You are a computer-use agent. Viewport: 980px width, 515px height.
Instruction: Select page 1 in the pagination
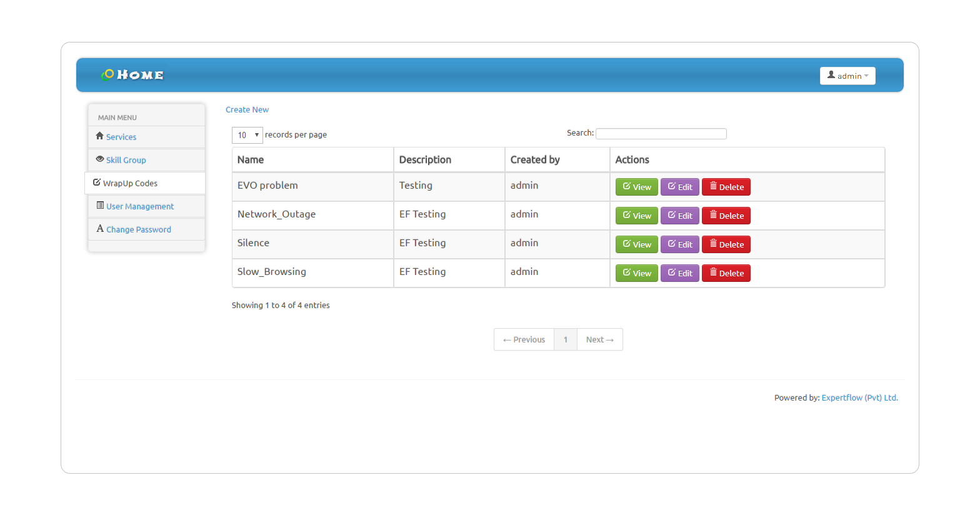point(566,339)
